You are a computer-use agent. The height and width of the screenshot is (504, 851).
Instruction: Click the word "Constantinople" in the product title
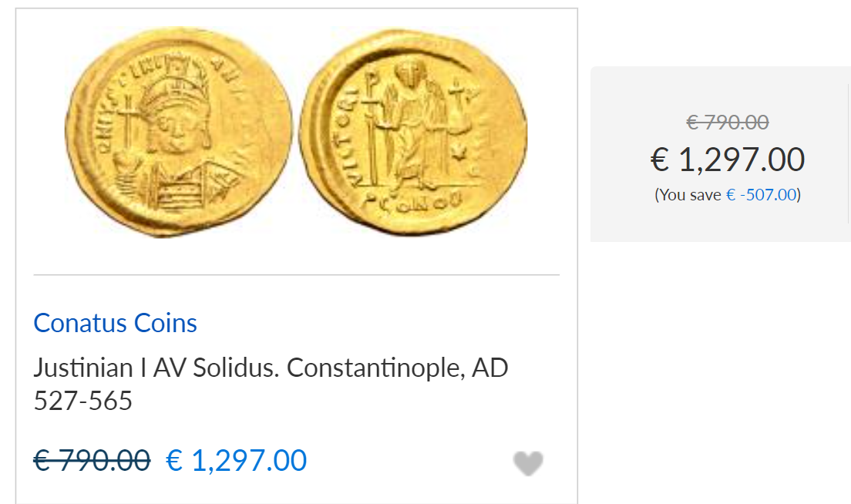coord(375,368)
